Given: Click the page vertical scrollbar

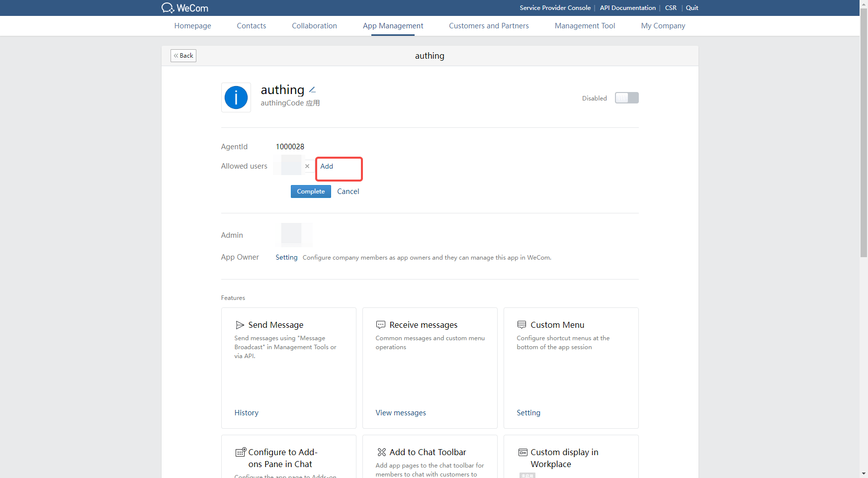Looking at the screenshot, I should click(x=864, y=149).
